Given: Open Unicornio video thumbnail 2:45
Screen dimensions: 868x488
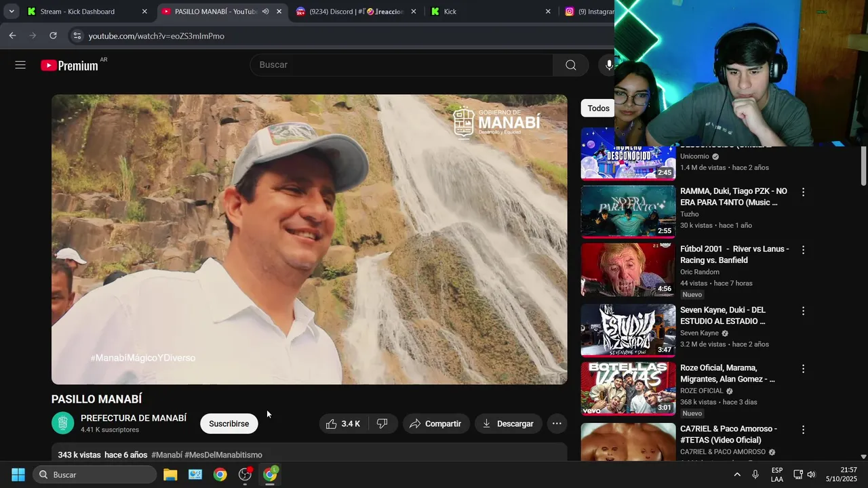Looking at the screenshot, I should pos(628,163).
